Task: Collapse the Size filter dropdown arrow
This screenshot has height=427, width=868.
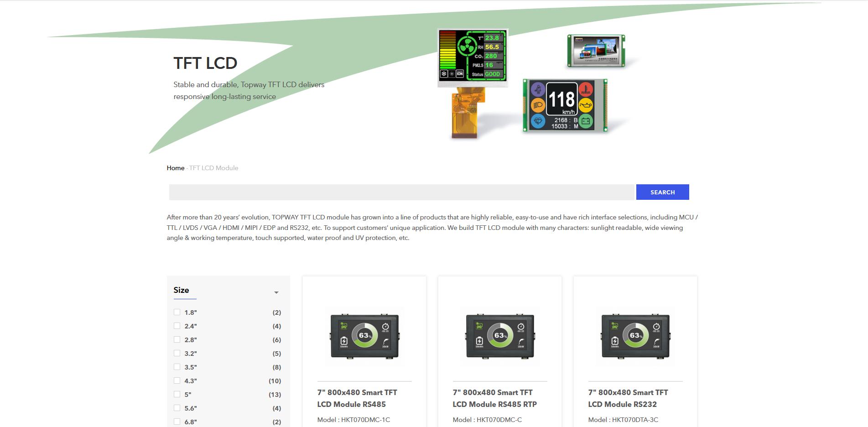Action: [x=276, y=292]
